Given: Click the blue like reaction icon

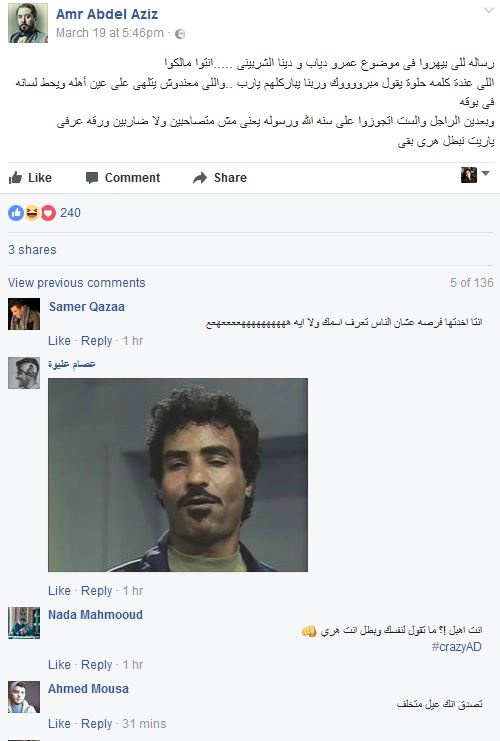Looking at the screenshot, I should [x=16, y=213].
